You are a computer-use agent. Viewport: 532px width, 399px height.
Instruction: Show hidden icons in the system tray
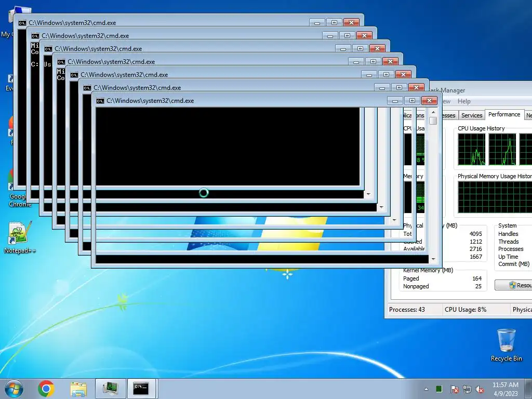[426, 389]
